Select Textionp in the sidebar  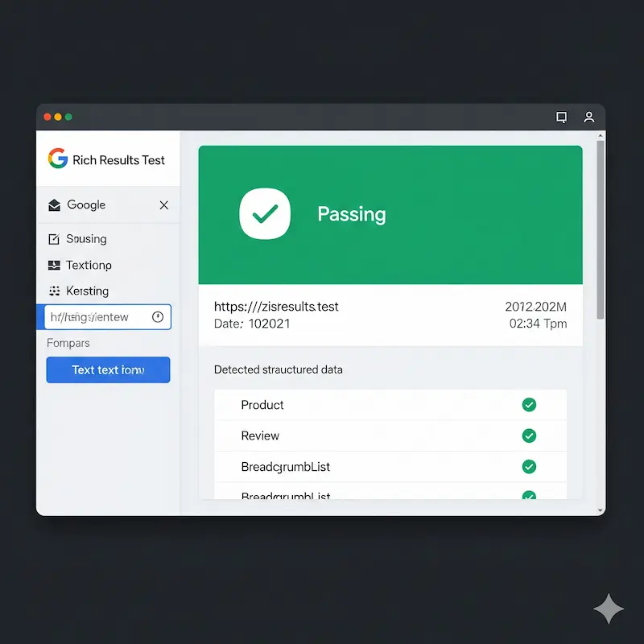point(89,265)
